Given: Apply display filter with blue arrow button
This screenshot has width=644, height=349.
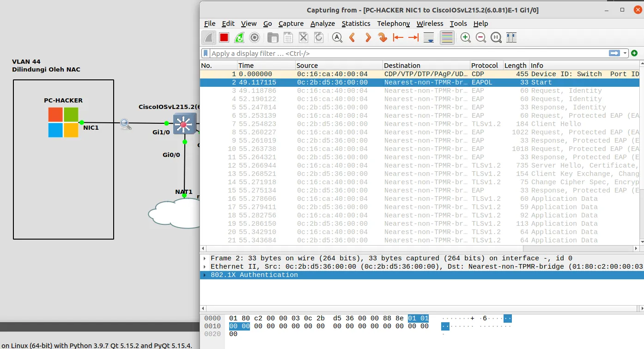Looking at the screenshot, I should pos(614,53).
